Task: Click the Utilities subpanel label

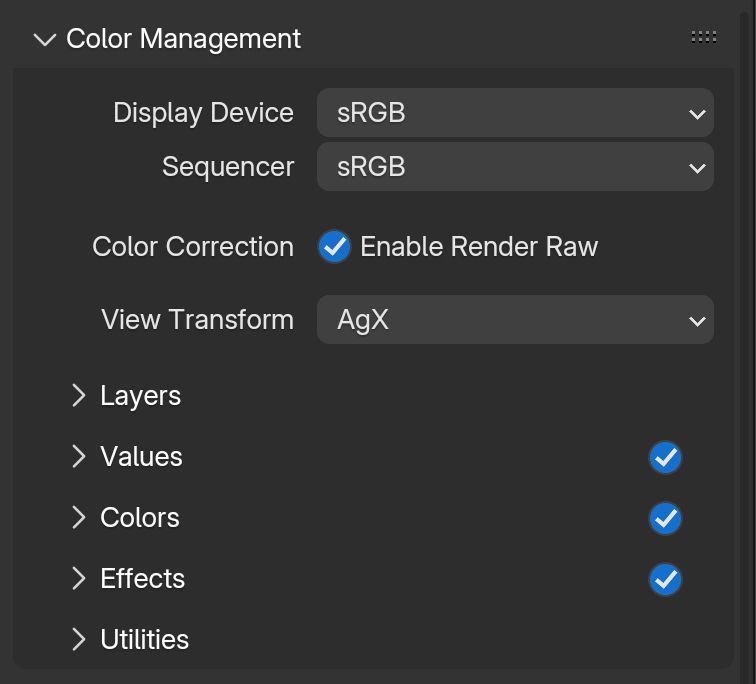Action: coord(145,640)
